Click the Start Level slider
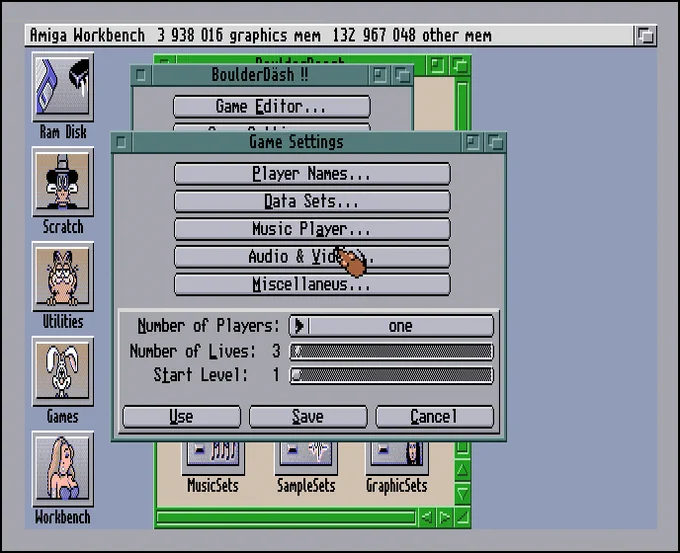Viewport: 680px width, 553px height. pyautogui.click(x=392, y=376)
